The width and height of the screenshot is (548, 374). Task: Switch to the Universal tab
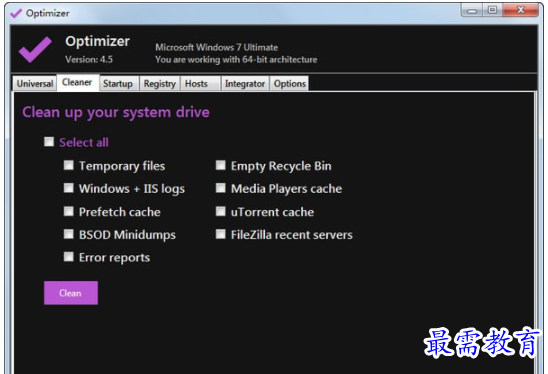tap(35, 84)
